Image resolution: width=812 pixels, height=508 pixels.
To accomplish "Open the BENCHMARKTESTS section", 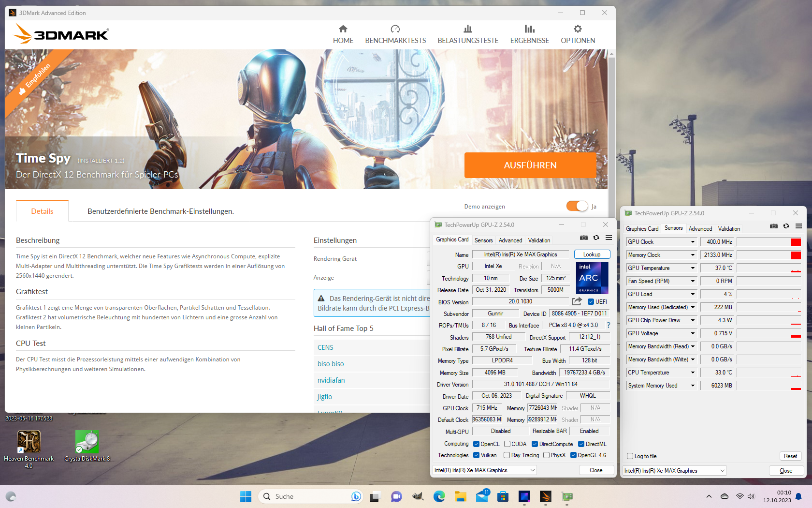I will (x=395, y=35).
